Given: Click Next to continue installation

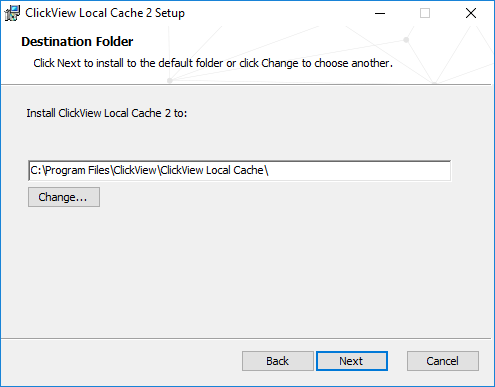Looking at the screenshot, I should (x=352, y=361).
